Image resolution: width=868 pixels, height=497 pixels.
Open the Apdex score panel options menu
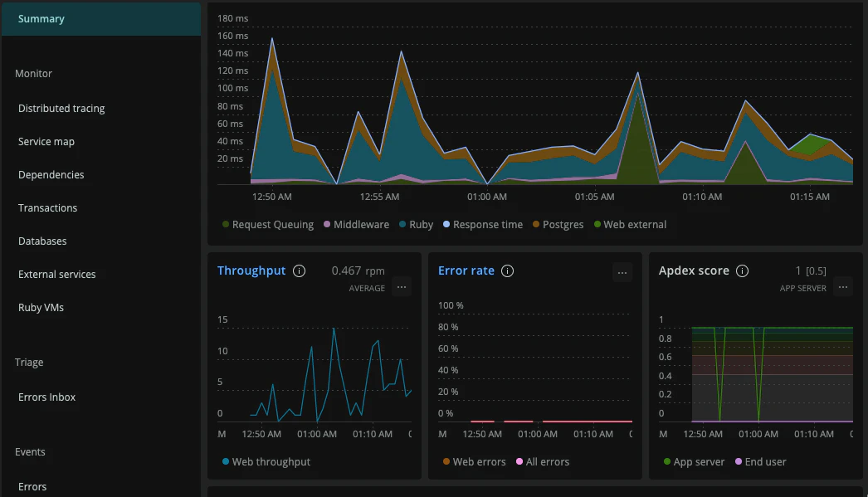pos(843,286)
